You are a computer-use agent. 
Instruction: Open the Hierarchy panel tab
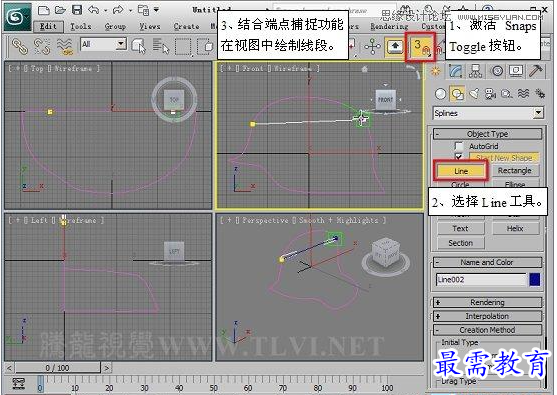(x=475, y=71)
